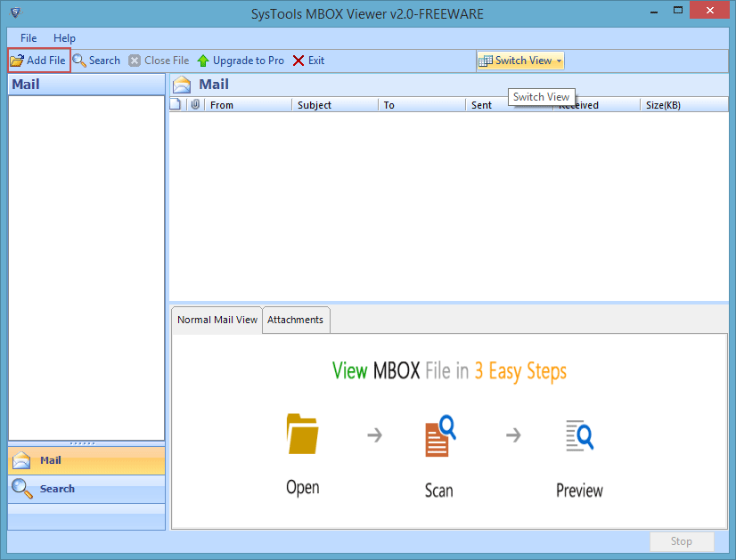Click the sidebar splitter grip dots

coord(83,443)
